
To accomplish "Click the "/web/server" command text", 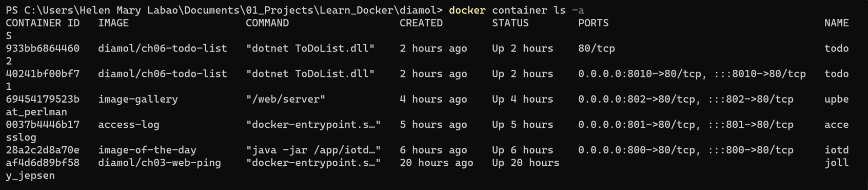I will tap(286, 99).
